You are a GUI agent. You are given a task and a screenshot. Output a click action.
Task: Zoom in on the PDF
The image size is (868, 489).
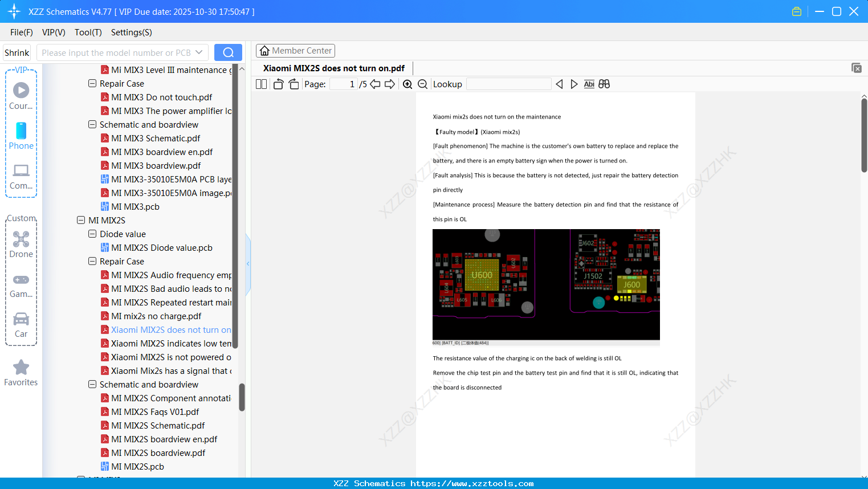click(407, 84)
